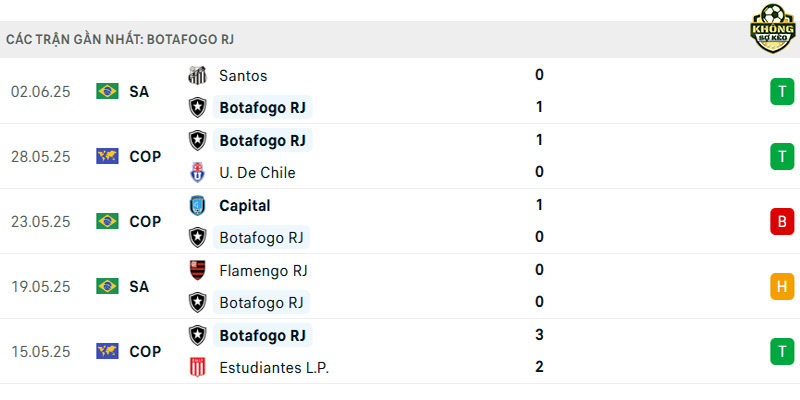This screenshot has width=800, height=400.
Task: Click the red B result badge
Action: click(x=782, y=221)
